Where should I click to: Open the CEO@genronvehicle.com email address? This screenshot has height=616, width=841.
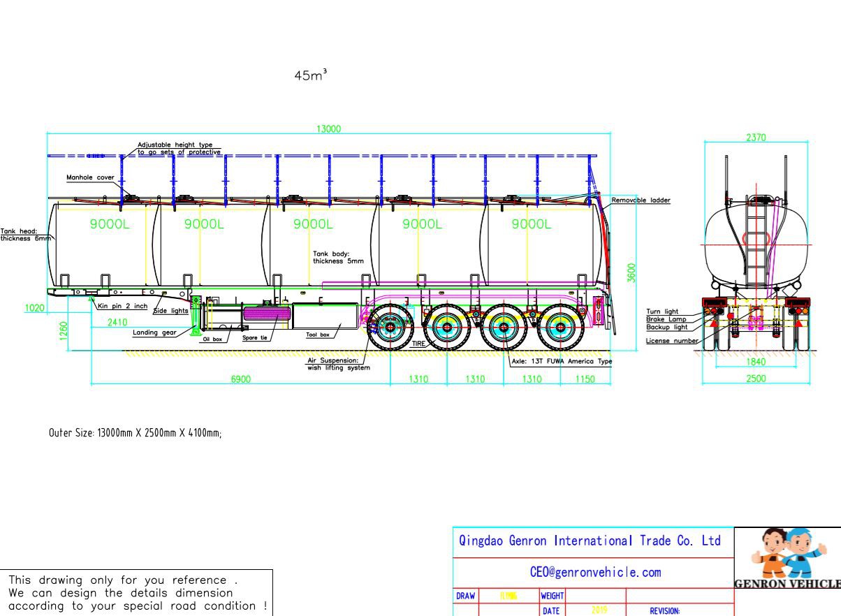click(x=595, y=572)
